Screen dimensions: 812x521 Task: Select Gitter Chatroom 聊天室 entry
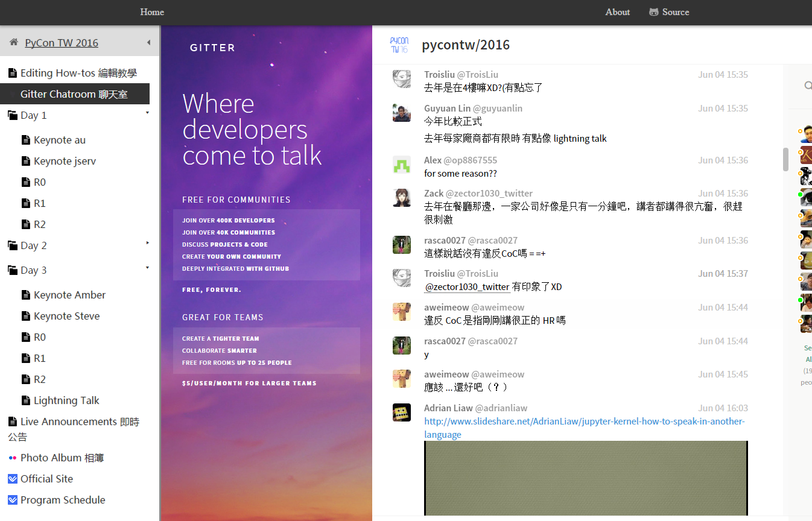(x=75, y=94)
